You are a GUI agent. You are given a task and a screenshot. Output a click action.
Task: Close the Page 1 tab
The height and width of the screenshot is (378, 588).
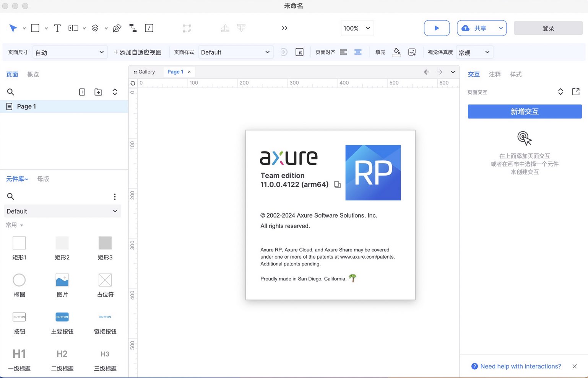(189, 72)
